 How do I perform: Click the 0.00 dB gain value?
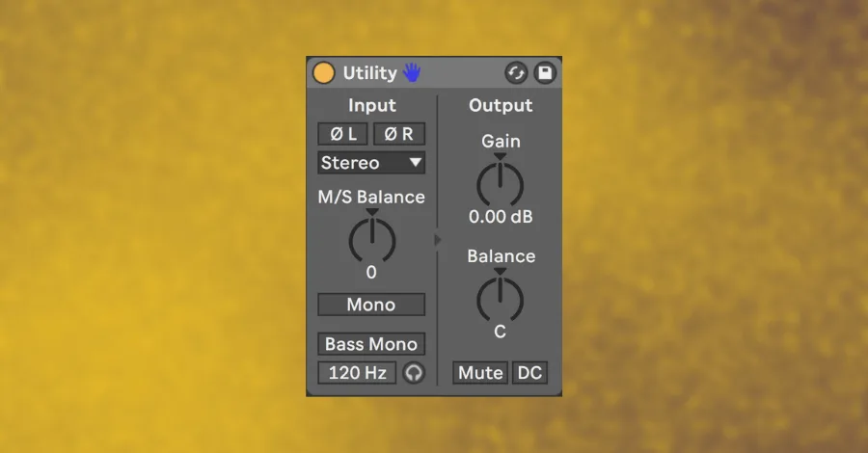coord(501,217)
